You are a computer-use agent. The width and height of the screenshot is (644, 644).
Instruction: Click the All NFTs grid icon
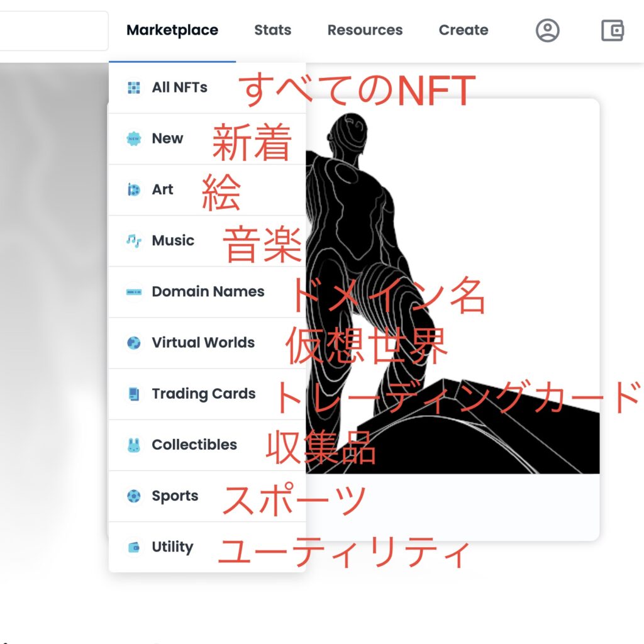(x=134, y=87)
